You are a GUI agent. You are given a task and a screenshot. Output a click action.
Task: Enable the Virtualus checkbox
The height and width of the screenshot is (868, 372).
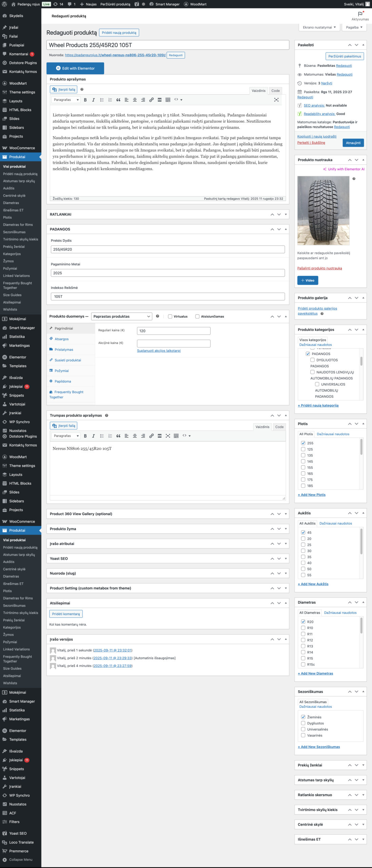pos(170,316)
